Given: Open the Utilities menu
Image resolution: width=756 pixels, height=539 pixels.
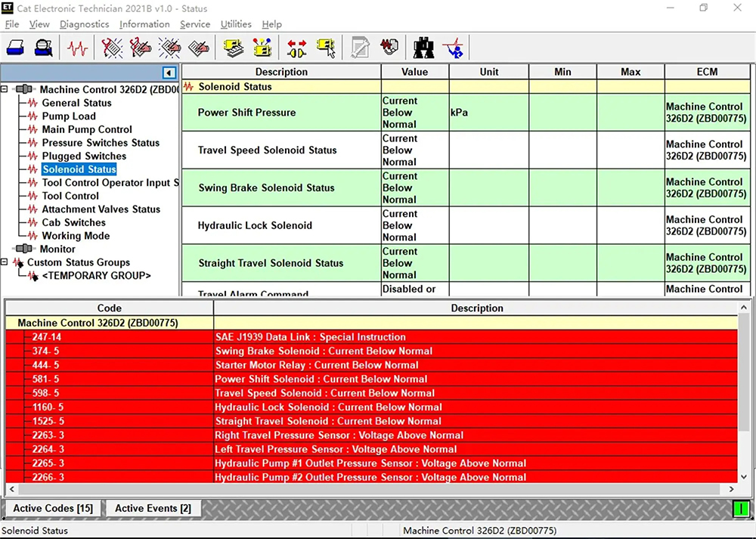Looking at the screenshot, I should [x=236, y=24].
